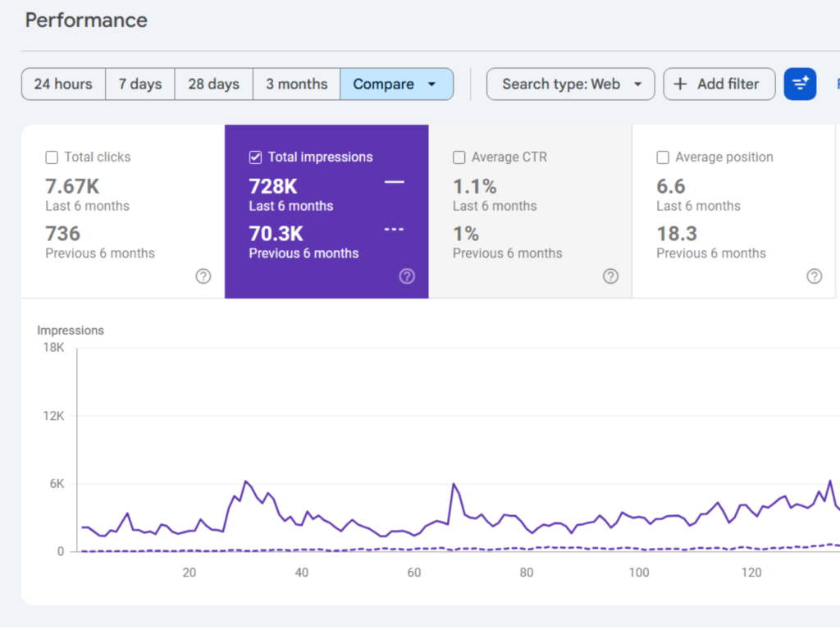Click the solid line legend on impressions card
This screenshot has width=840, height=630.
coord(394,182)
